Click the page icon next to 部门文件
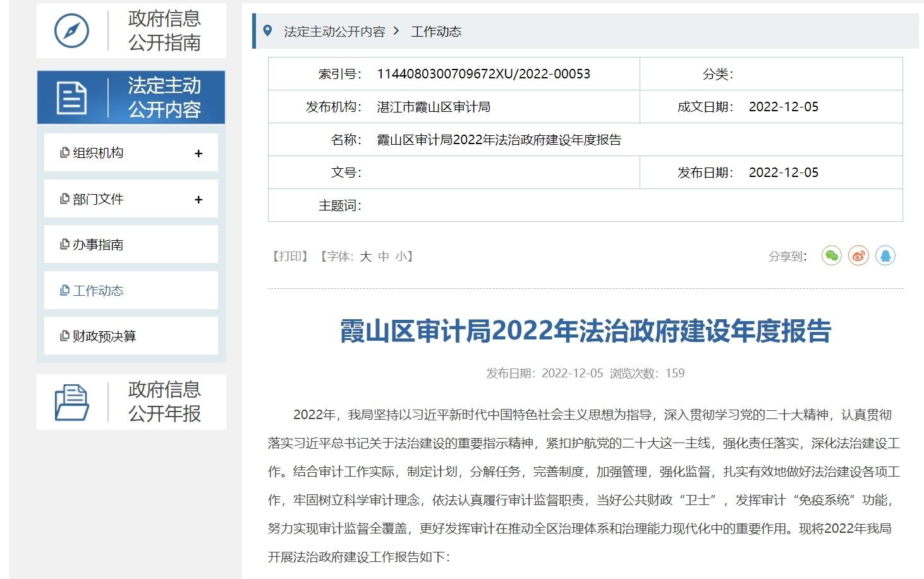924x579 pixels. click(x=64, y=198)
